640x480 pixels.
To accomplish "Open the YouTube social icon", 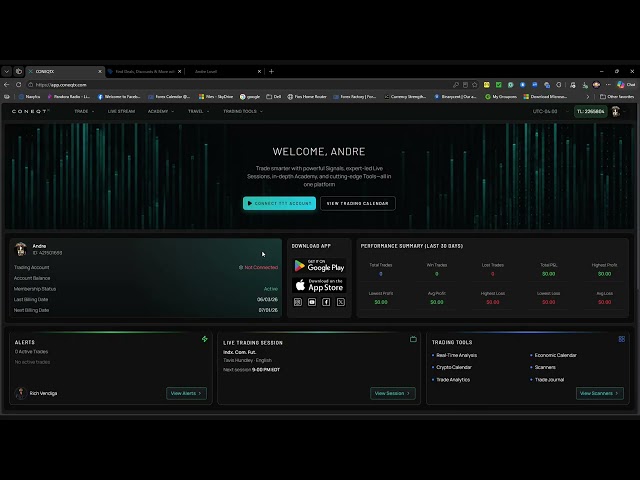I will pos(312,302).
